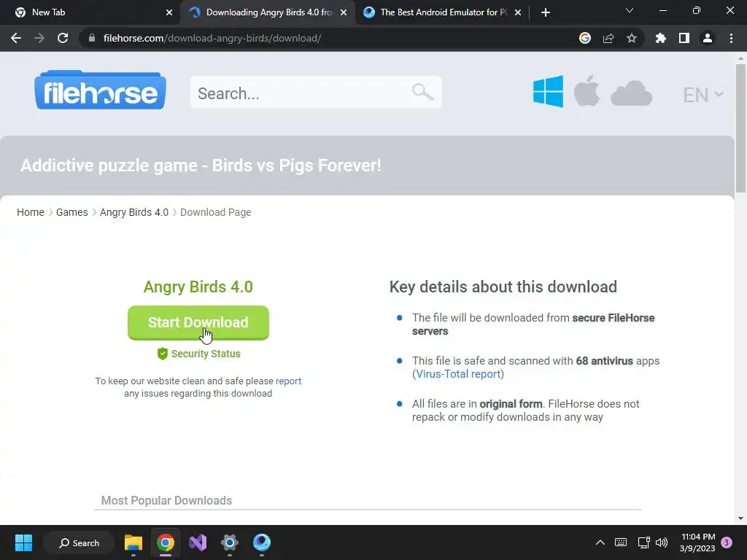This screenshot has height=560, width=747.
Task: Go back to previous page
Action: click(16, 38)
